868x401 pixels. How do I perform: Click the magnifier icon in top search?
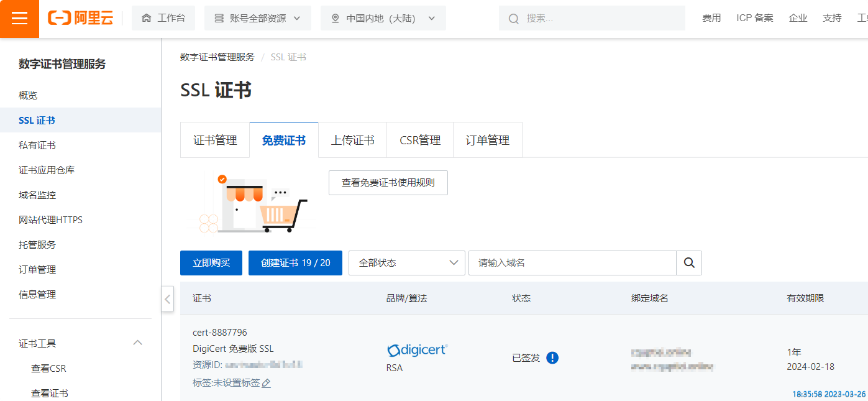[514, 19]
